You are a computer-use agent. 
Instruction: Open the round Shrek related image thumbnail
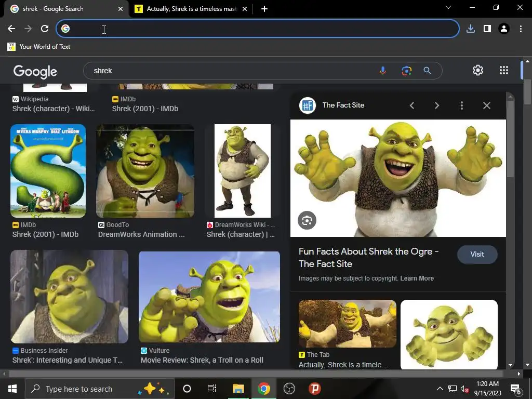[449, 335]
